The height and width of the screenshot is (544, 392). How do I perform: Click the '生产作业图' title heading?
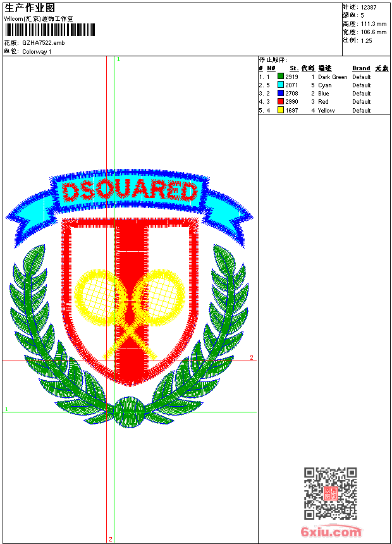coord(30,8)
